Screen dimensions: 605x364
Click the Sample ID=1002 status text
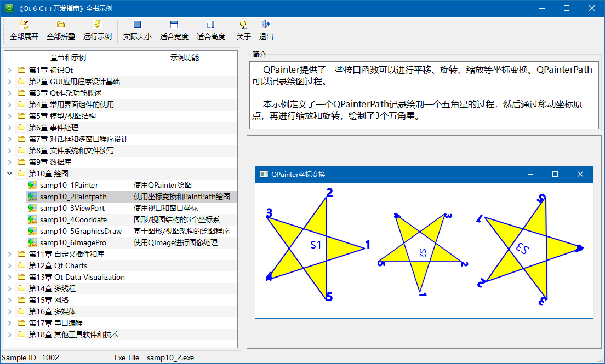coord(31,358)
